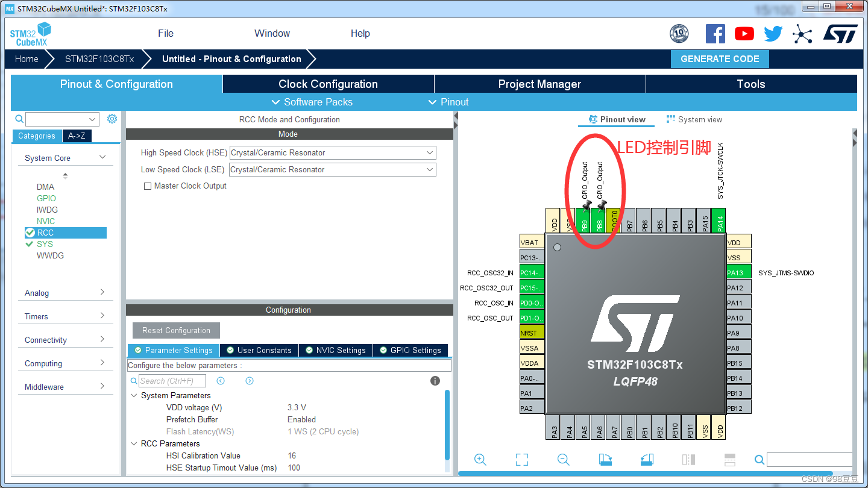Image resolution: width=868 pixels, height=488 pixels.
Task: Open the Low Speed Clock (LSE) dropdown
Action: (333, 170)
